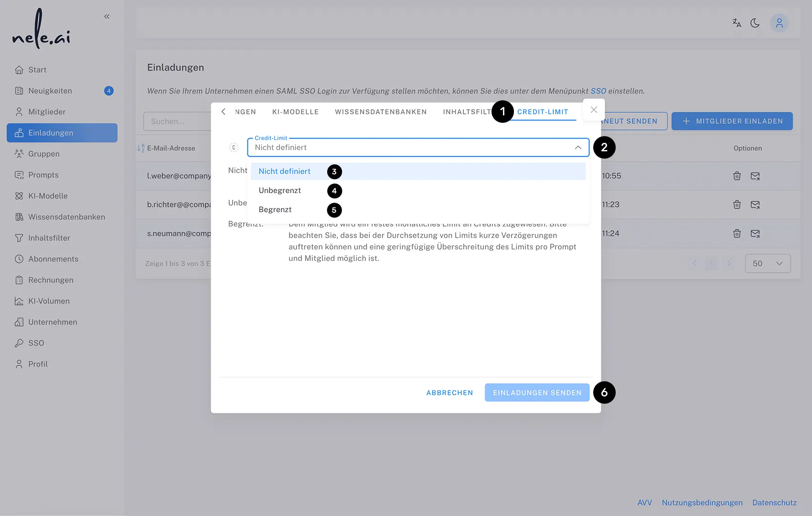Open Neuigkeiten showing the notification badge

pyautogui.click(x=50, y=90)
